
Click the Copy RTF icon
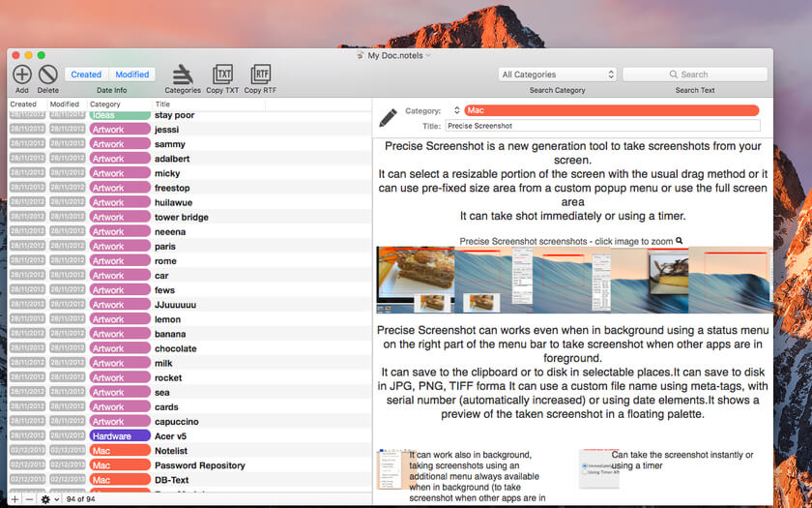pyautogui.click(x=260, y=75)
